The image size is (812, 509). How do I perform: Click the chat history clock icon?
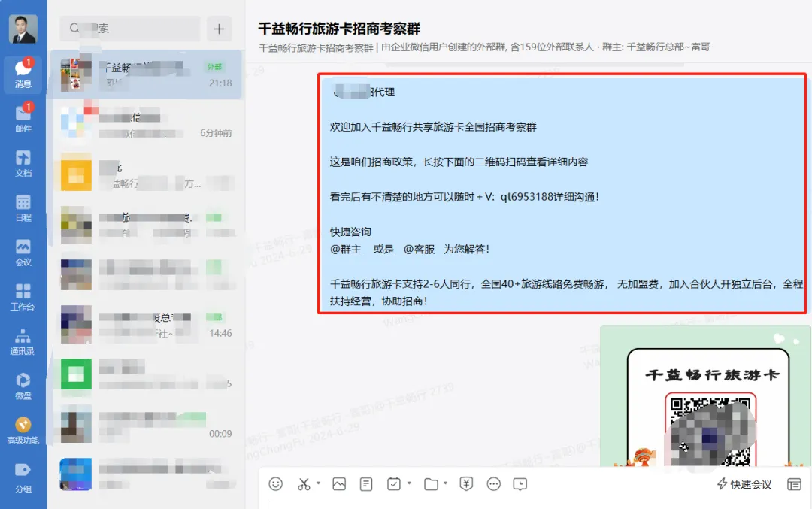click(x=520, y=484)
